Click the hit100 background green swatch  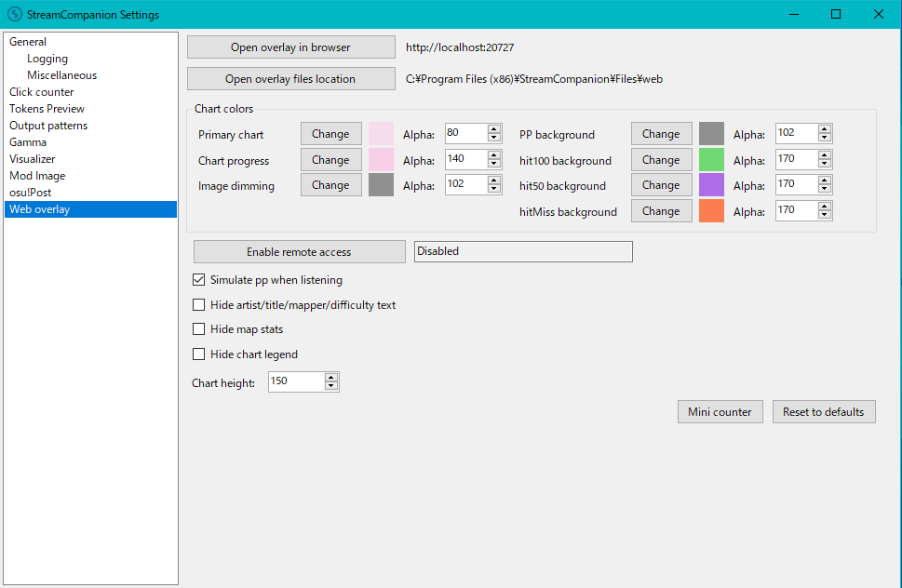click(711, 159)
